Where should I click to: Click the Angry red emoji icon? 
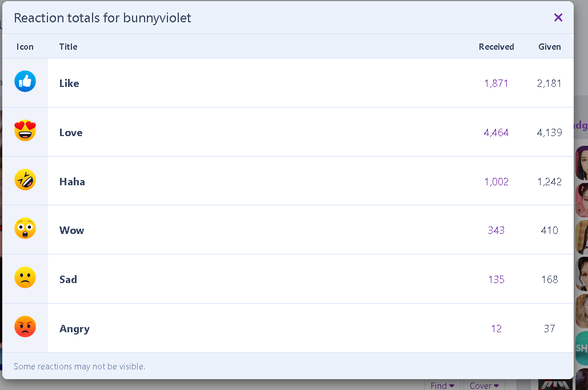pos(25,327)
